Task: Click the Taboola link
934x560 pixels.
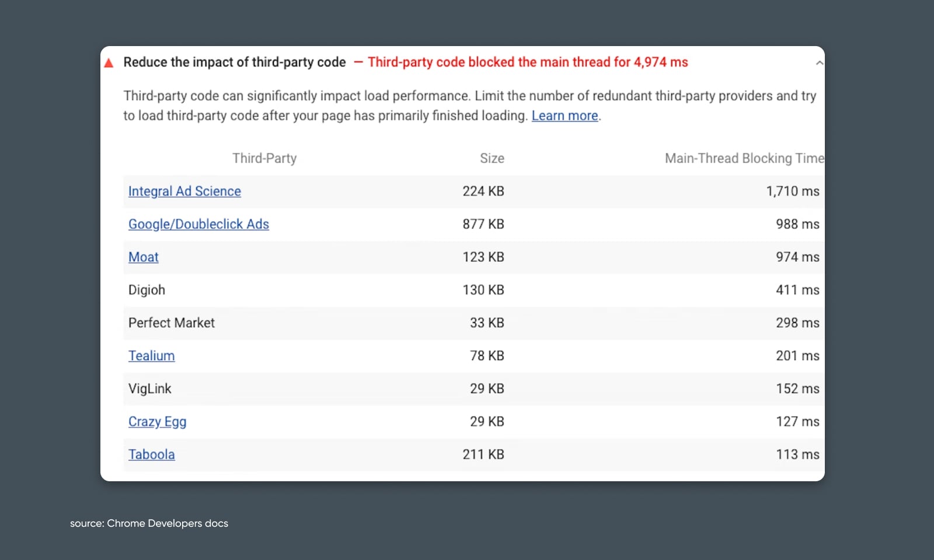Action: point(151,454)
